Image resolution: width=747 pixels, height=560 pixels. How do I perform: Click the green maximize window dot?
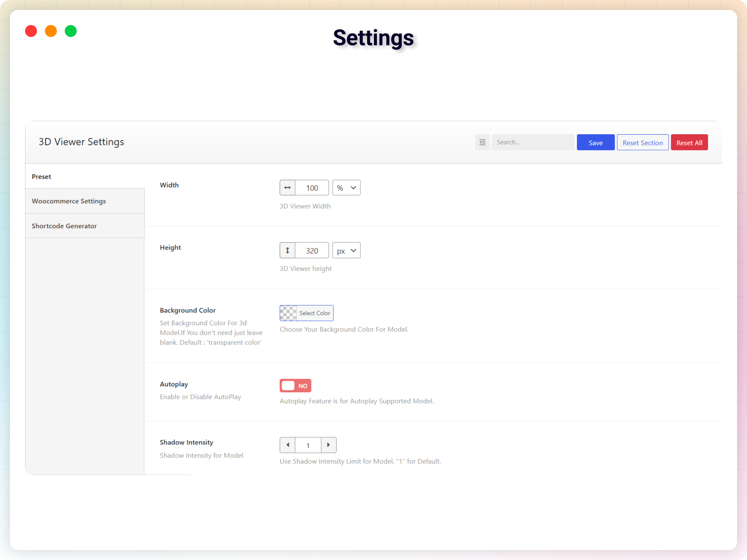point(71,31)
